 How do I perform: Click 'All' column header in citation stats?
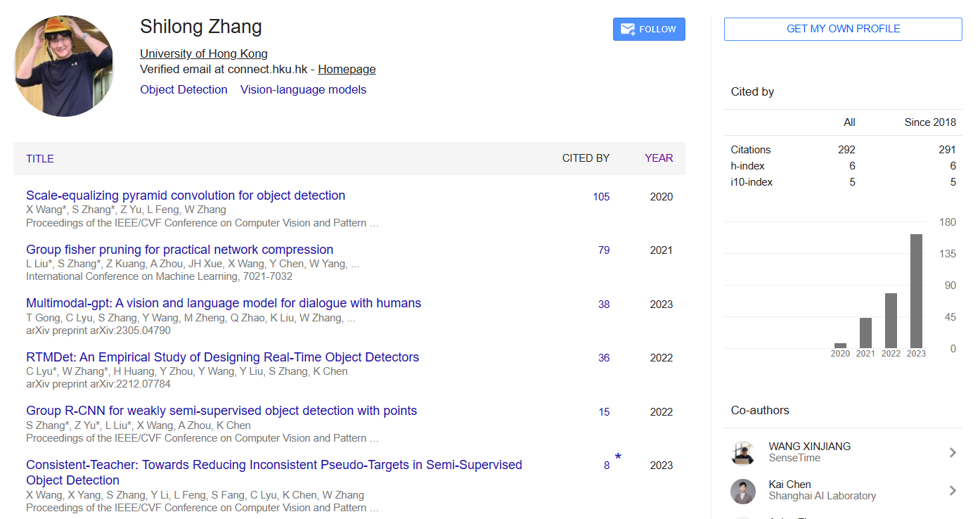tap(849, 122)
